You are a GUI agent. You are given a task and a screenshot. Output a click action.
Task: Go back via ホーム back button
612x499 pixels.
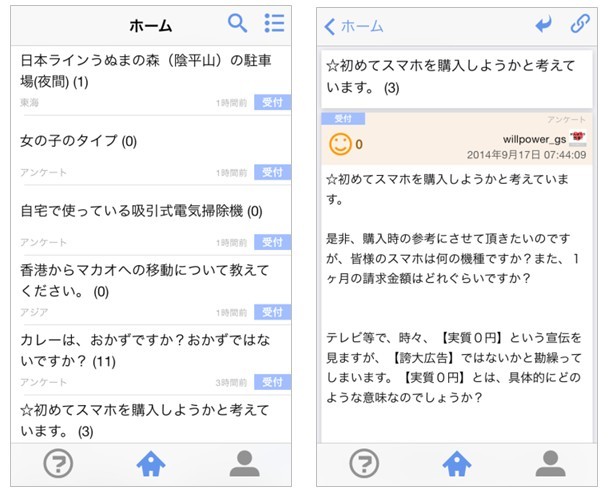(x=354, y=27)
